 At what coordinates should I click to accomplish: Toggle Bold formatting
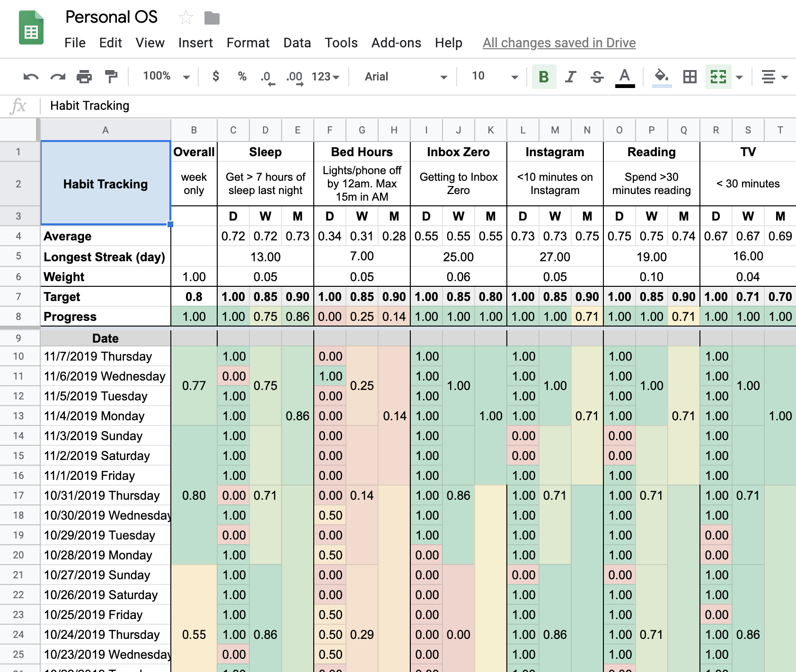(x=544, y=76)
